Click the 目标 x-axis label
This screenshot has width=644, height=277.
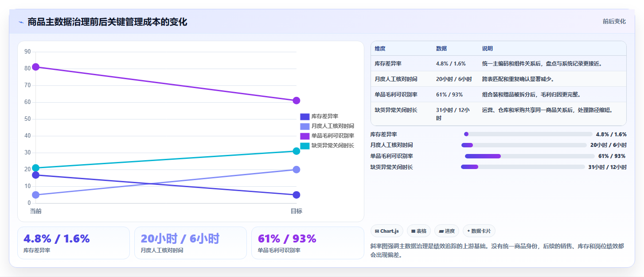(x=297, y=211)
